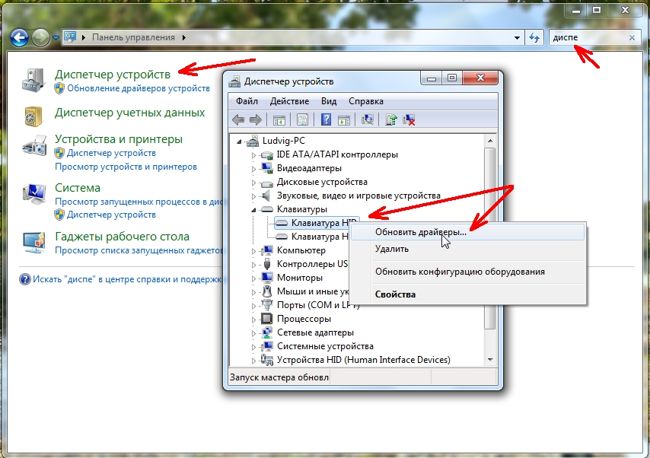Open the Действие menu
Screen dimensions: 650x458
coord(289,101)
